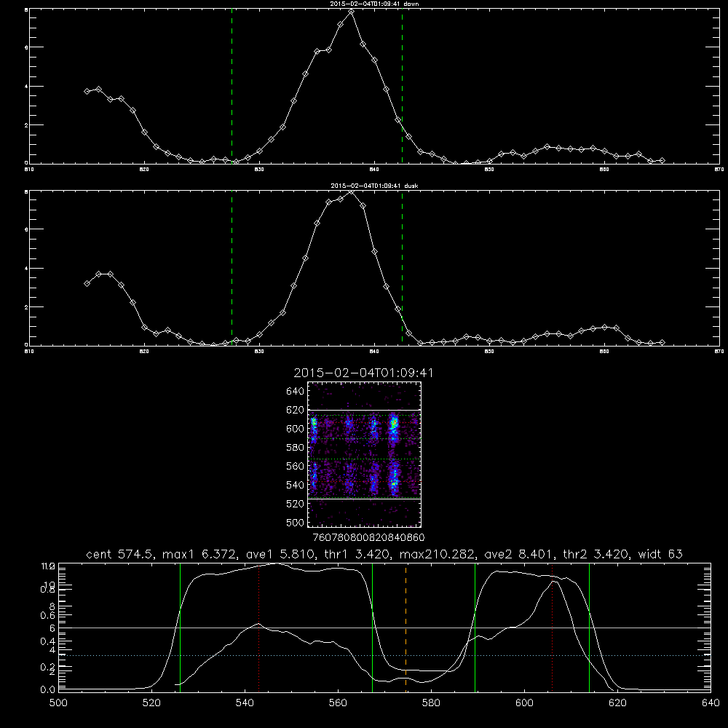Screen dimensions: 728x728
Task: Click 'ave2 8.401' in the stats line
Action: 517,554
